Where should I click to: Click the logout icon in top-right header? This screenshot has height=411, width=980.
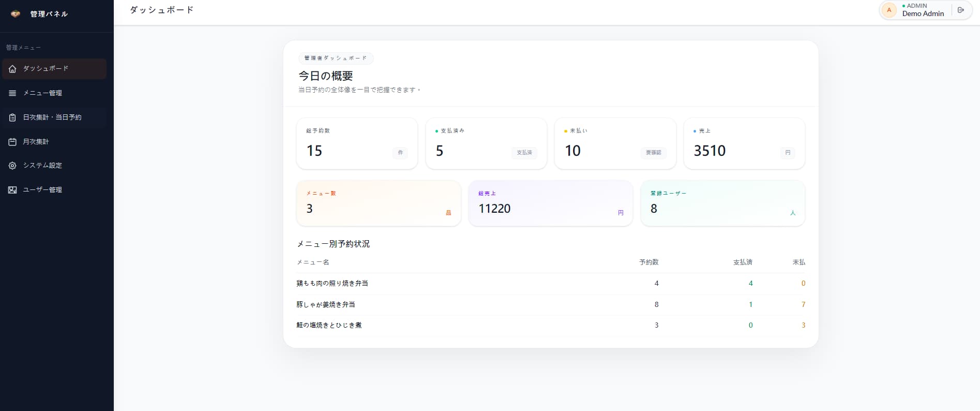[x=961, y=10]
